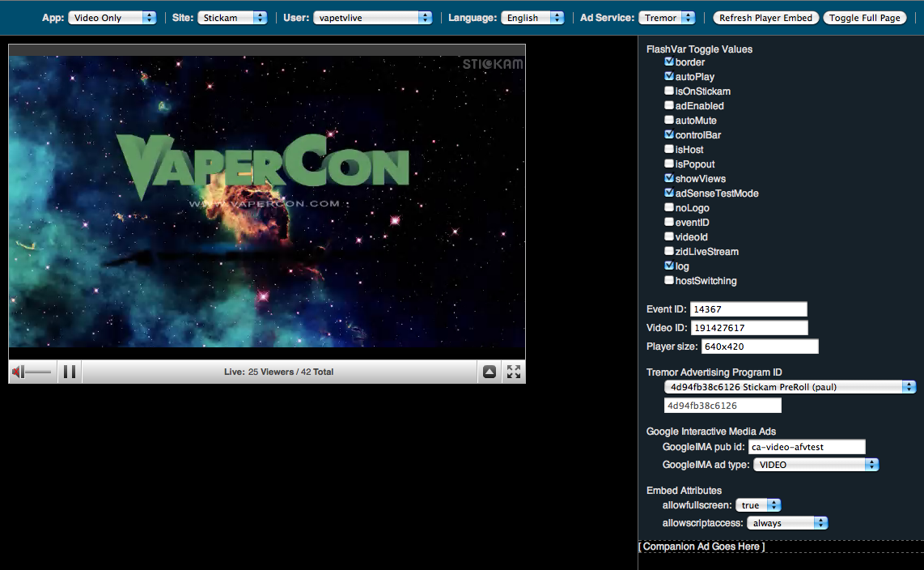Uncheck adSenseTestMode
The image size is (924, 570).
pyautogui.click(x=669, y=193)
